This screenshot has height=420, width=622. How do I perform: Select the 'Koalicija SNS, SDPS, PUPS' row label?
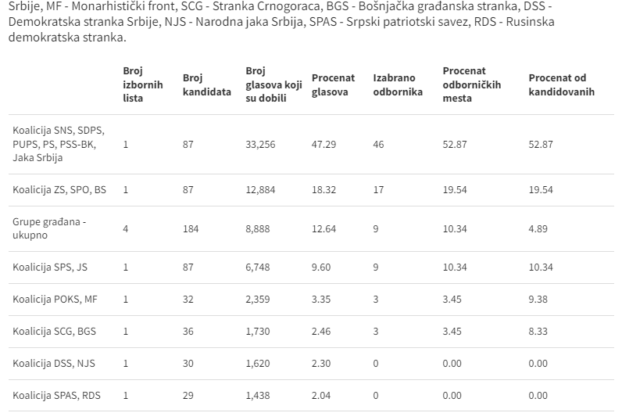coord(51,144)
